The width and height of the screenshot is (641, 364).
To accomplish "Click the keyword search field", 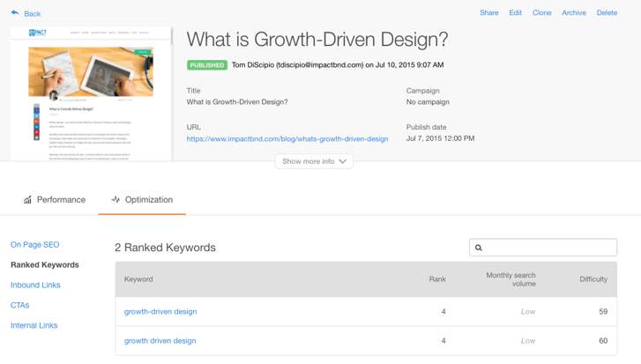I will point(543,247).
